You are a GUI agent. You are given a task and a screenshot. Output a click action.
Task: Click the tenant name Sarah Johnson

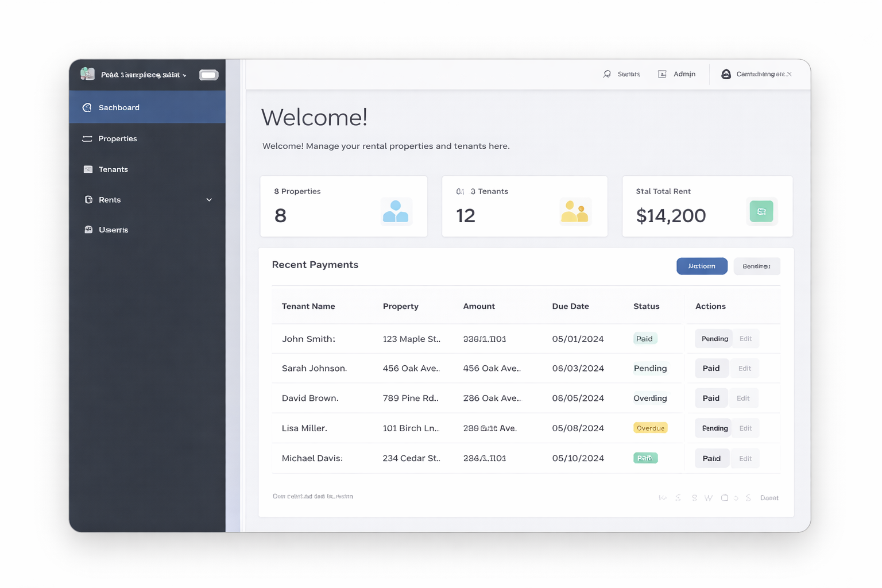pyautogui.click(x=314, y=368)
